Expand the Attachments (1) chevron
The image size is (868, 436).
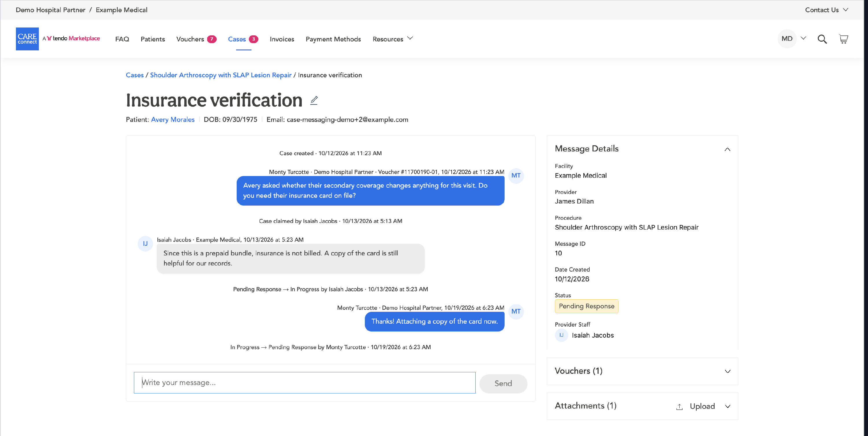727,406
